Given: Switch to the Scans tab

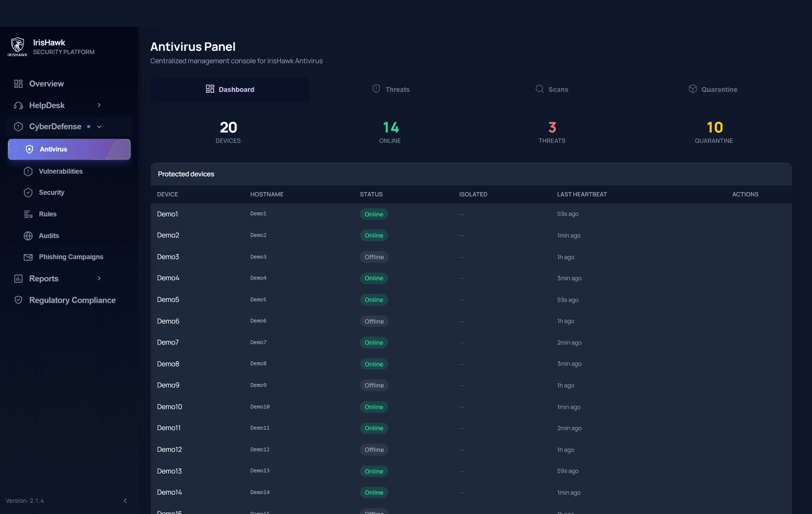Looking at the screenshot, I should tap(552, 90).
